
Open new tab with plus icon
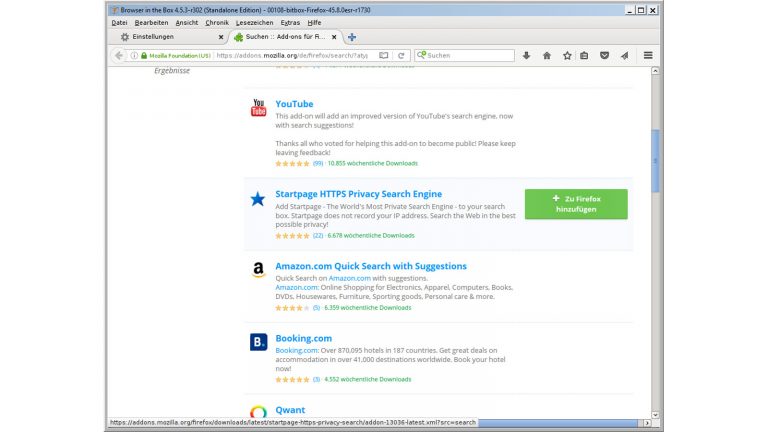tap(352, 37)
